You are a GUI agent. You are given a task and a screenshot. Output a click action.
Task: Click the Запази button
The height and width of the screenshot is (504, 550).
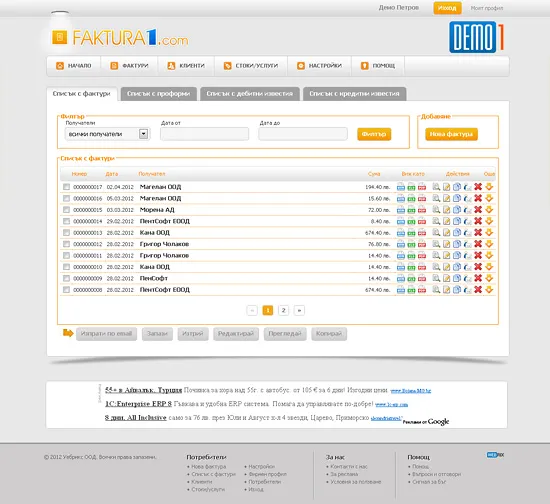157,334
